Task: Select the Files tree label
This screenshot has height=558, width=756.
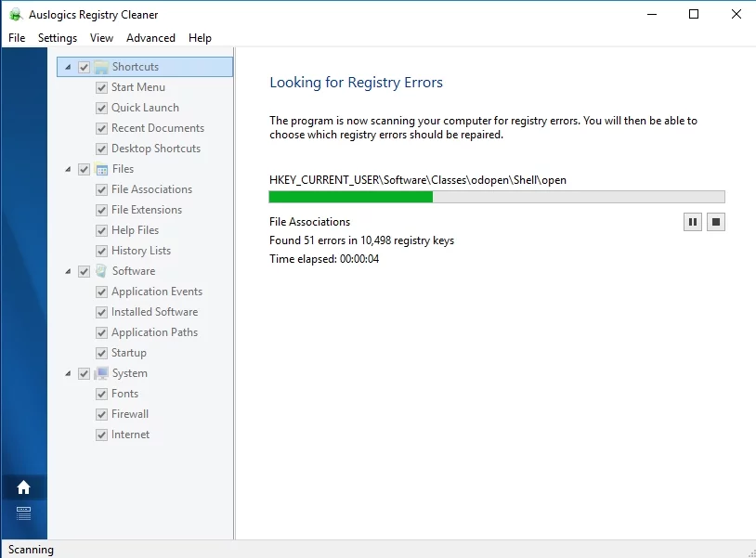Action: (123, 169)
